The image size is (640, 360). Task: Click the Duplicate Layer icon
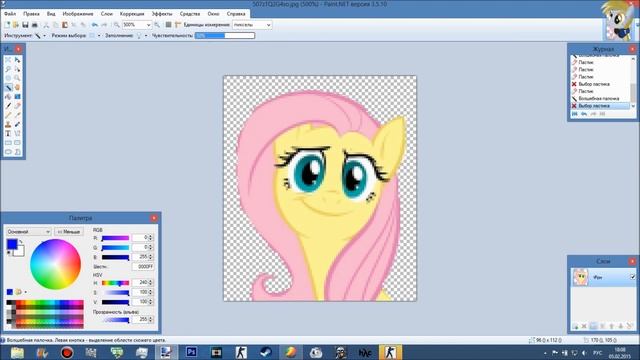click(593, 326)
